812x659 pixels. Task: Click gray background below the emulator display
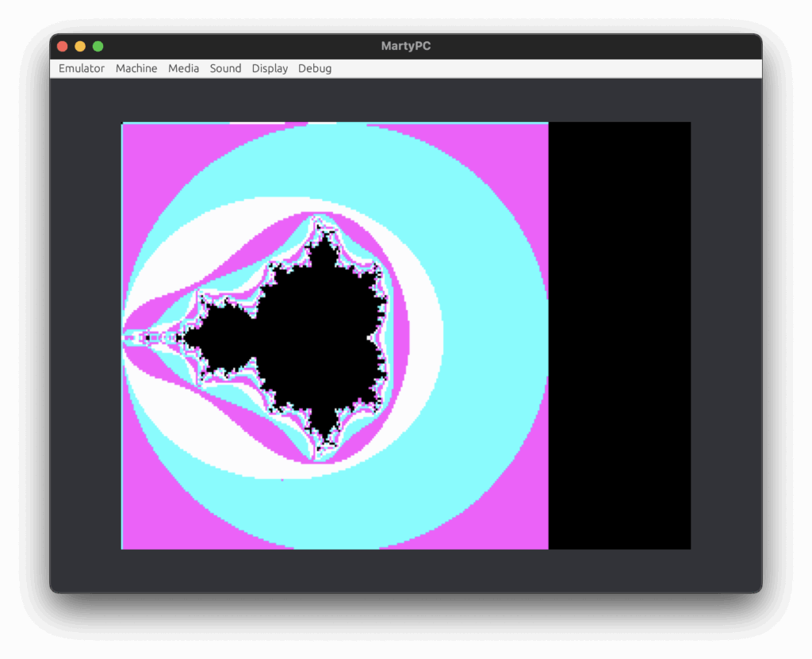point(405,569)
